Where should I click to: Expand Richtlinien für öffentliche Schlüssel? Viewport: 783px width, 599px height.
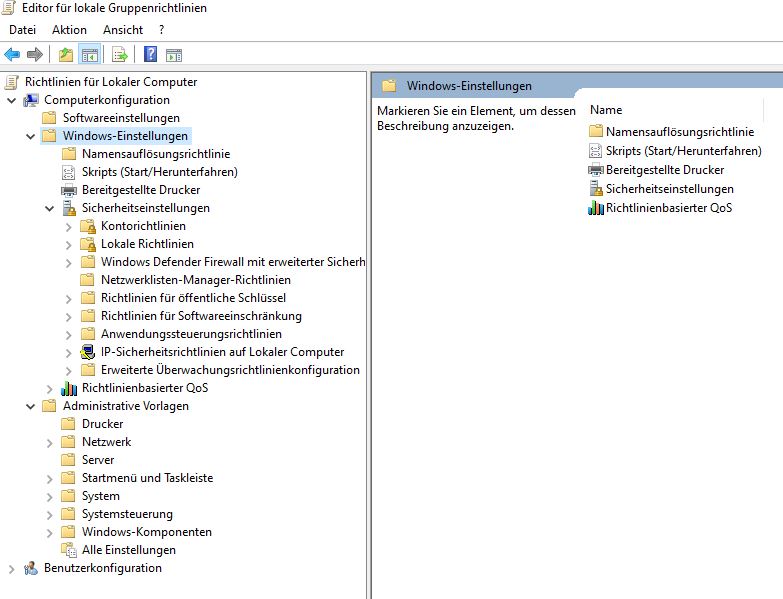[x=68, y=299]
